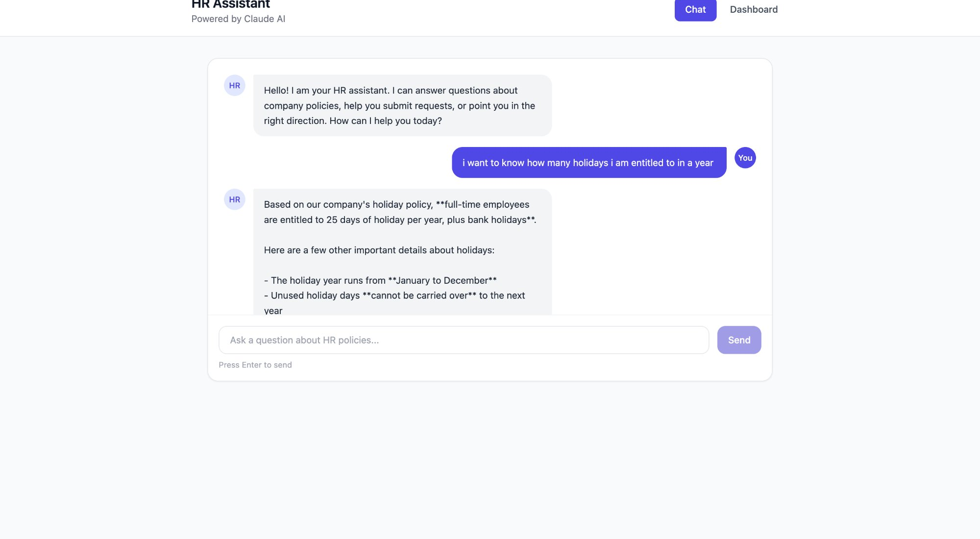Click the bullet about unused holiday days
The width and height of the screenshot is (980, 539).
(394, 295)
